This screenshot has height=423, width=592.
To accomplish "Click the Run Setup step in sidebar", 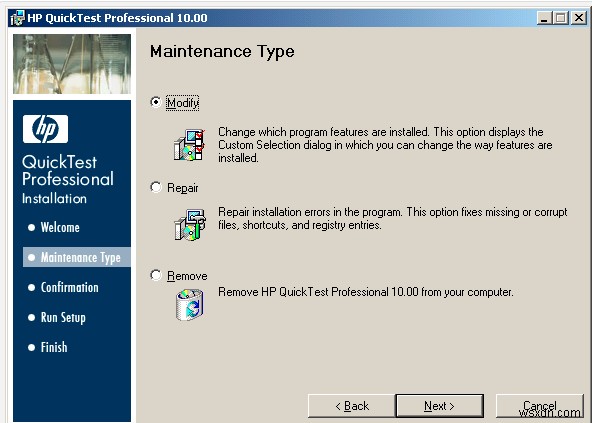I will [57, 318].
